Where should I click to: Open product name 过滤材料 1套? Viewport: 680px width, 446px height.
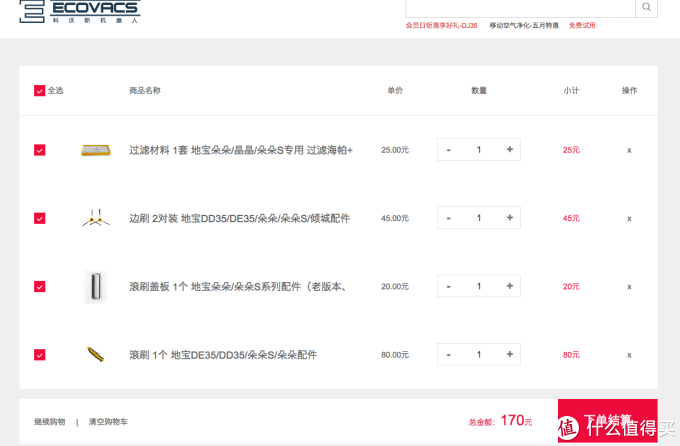tap(241, 150)
